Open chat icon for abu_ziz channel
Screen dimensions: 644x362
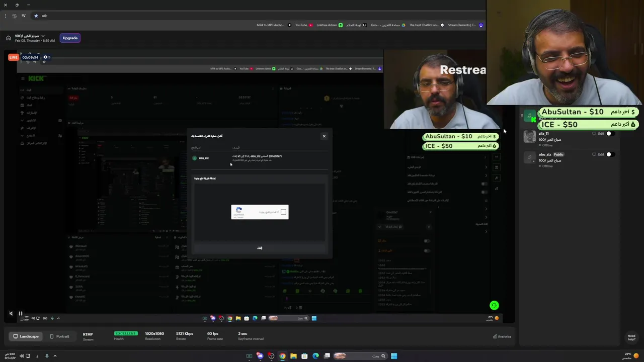tap(594, 154)
